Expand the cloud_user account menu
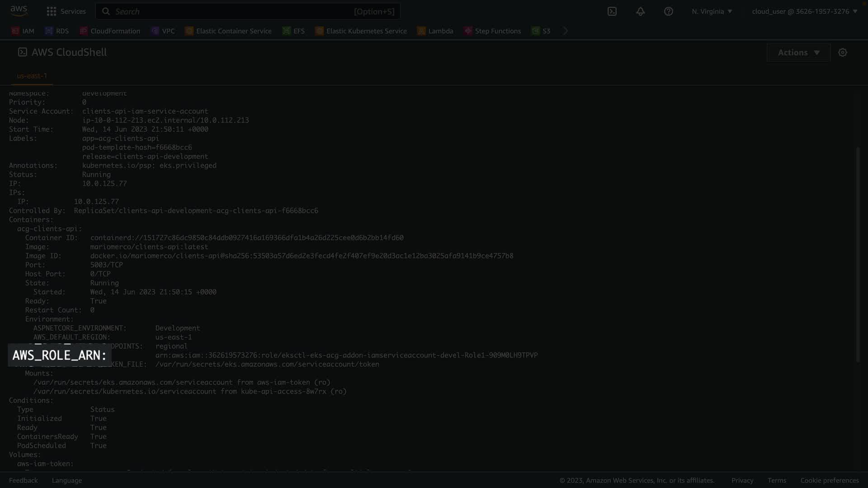 (804, 11)
